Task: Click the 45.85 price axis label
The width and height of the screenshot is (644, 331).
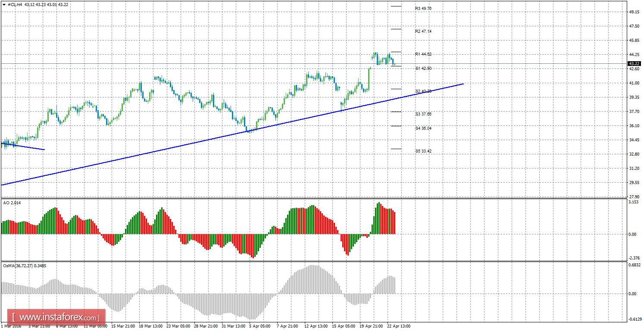Action: click(x=634, y=41)
